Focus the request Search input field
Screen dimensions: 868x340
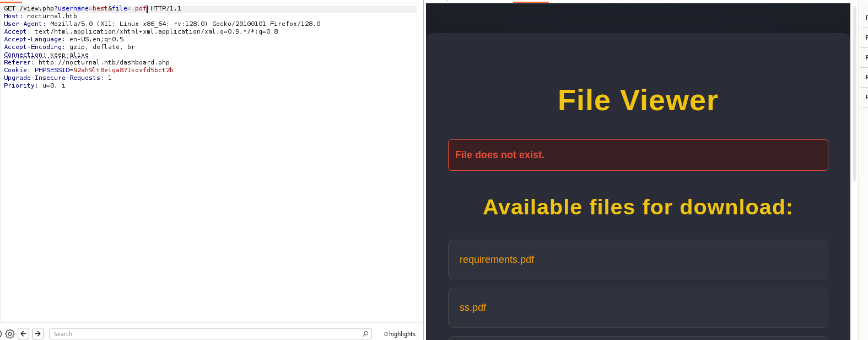204,334
